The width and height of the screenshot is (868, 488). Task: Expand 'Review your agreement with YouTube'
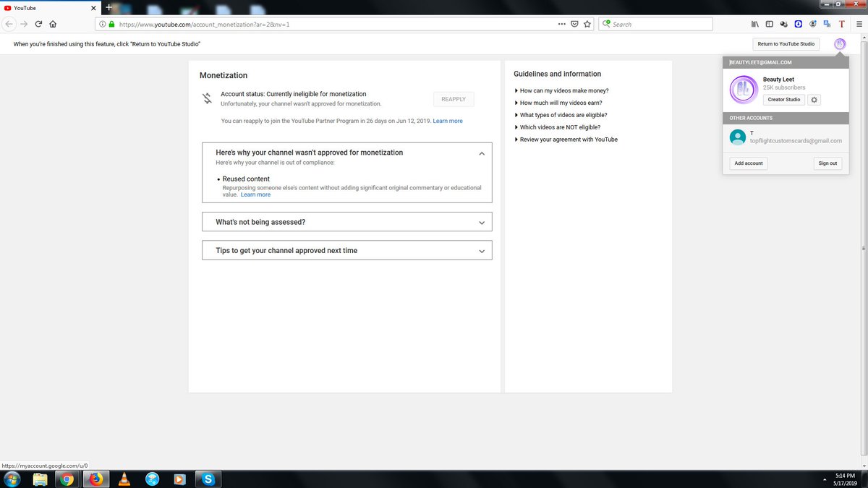point(566,140)
